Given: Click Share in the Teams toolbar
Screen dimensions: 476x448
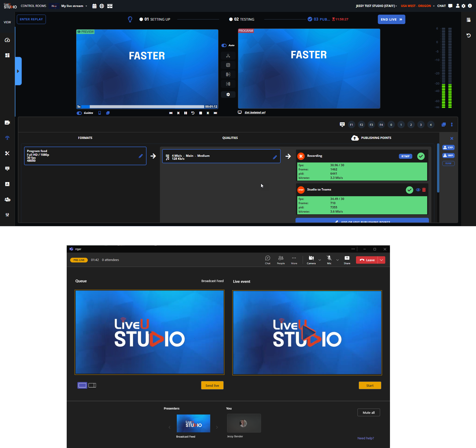Looking at the screenshot, I should click(x=347, y=260).
